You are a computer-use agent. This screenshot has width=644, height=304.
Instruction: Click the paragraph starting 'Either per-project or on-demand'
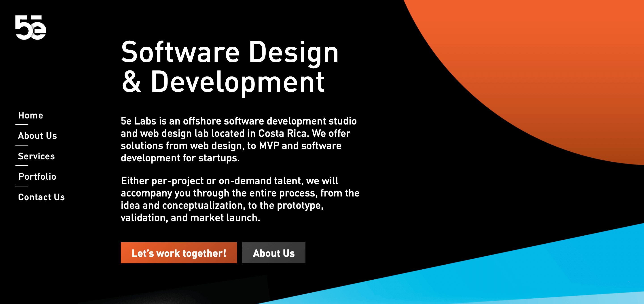click(x=240, y=199)
